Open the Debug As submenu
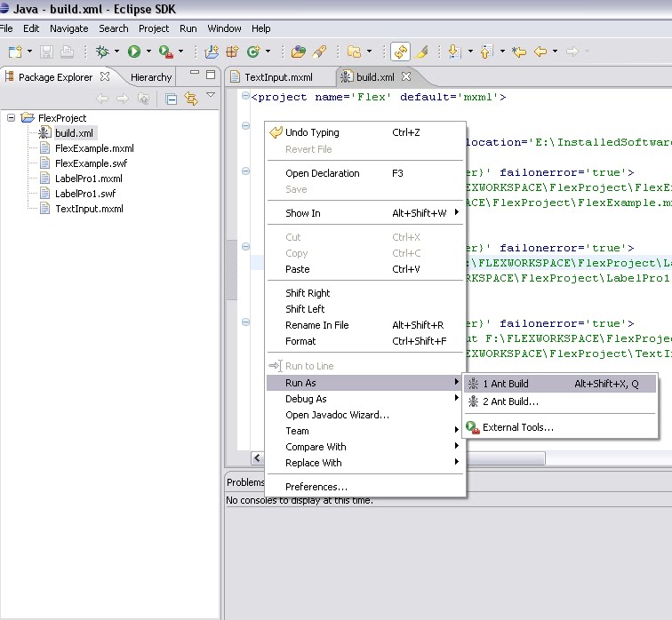The width and height of the screenshot is (672, 620). tap(365, 399)
